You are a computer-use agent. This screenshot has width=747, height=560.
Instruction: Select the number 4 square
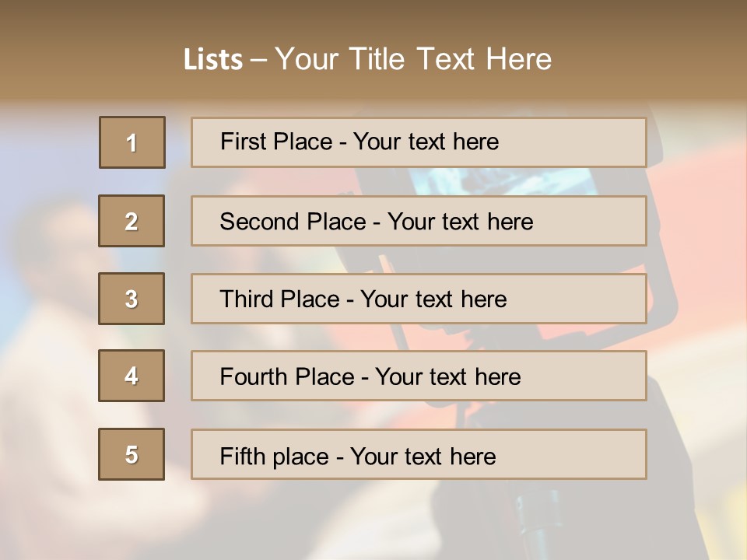[x=132, y=376]
